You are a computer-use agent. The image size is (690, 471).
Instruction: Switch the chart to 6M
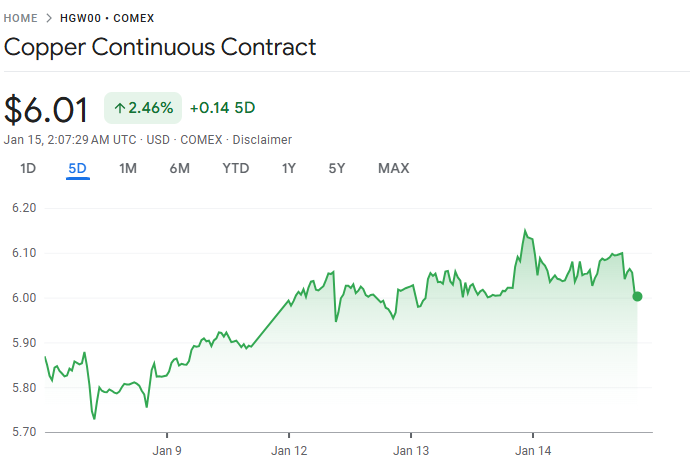(180, 168)
